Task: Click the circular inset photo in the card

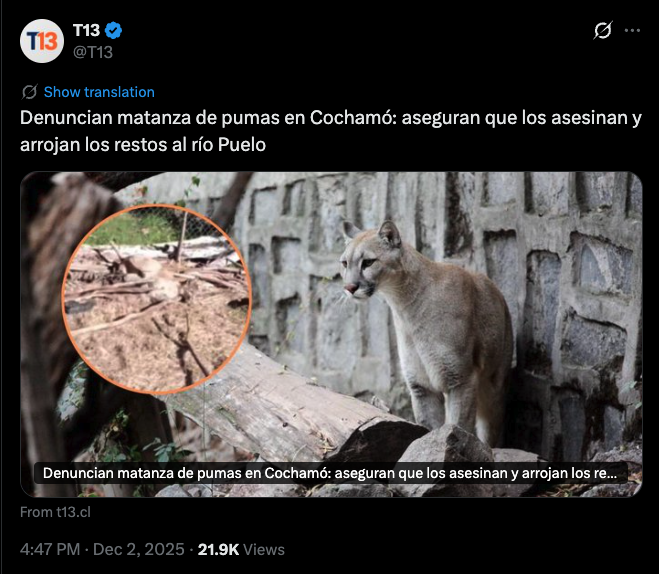Action: coord(157,299)
